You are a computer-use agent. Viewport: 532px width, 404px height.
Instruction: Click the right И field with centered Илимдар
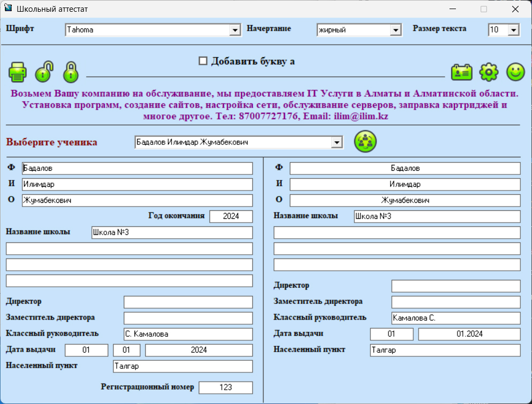pos(405,185)
